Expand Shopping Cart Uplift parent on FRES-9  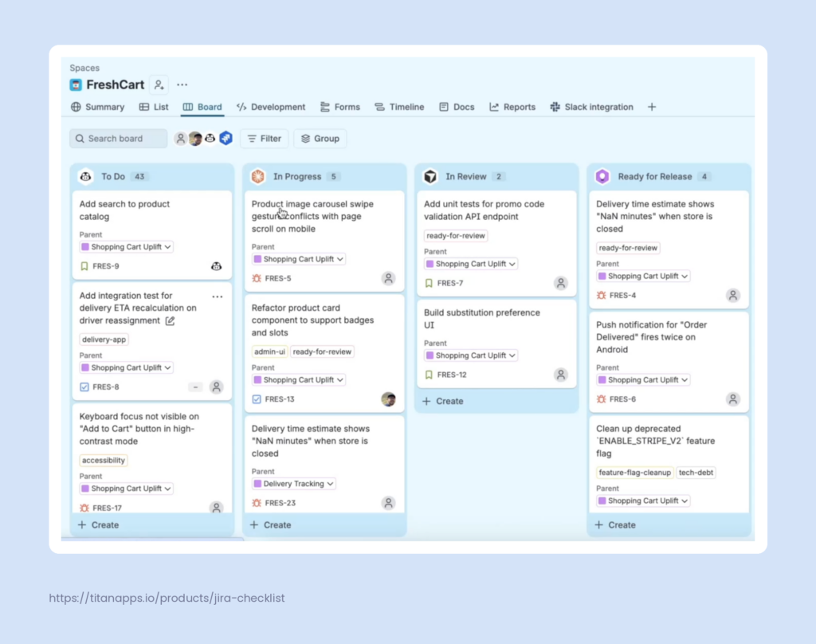pyautogui.click(x=126, y=247)
